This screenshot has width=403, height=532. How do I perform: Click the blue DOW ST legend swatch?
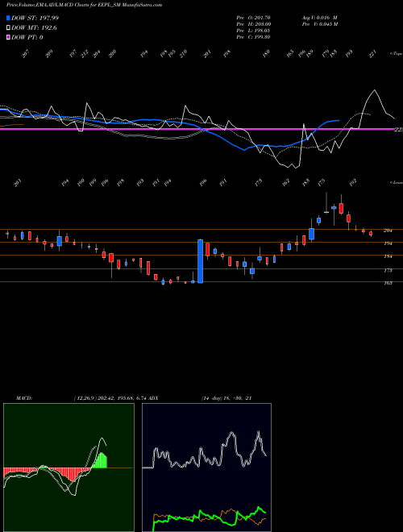(x=9, y=18)
